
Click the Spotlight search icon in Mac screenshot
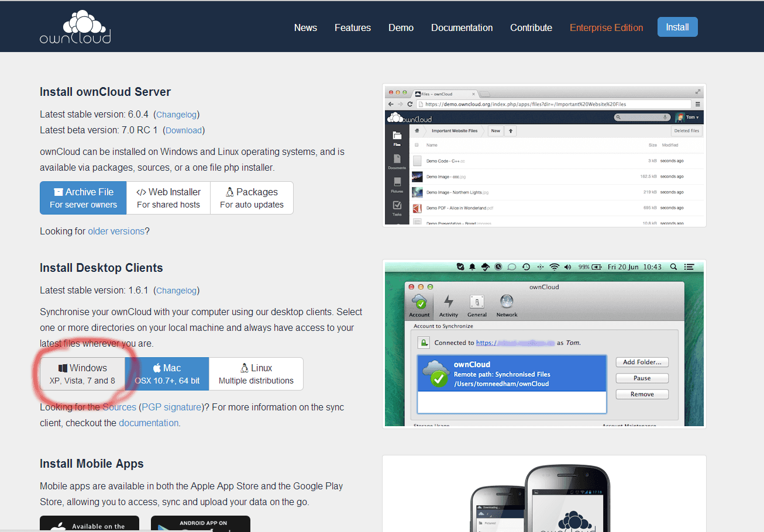click(x=673, y=267)
